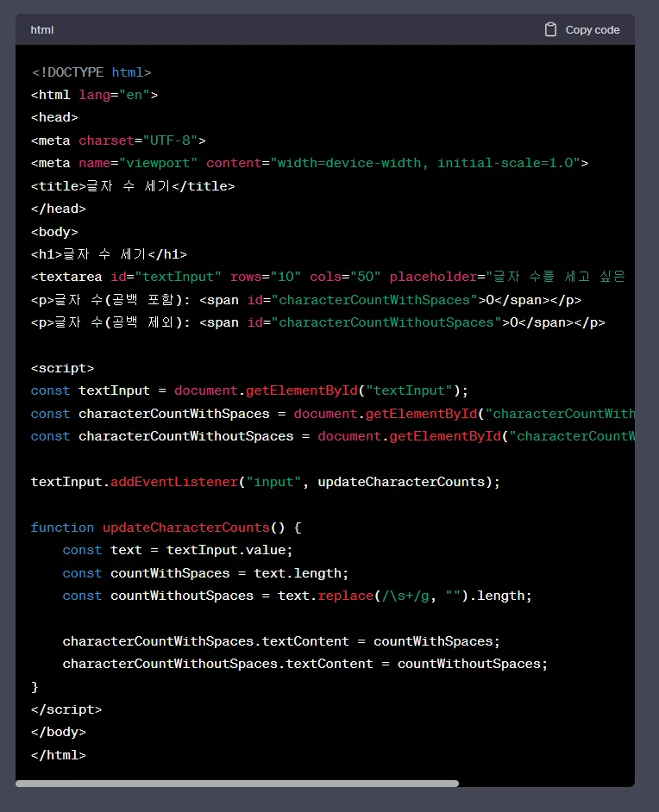659x812 pixels.
Task: Click the characterCountWithoutSpaces.textContent assignment line
Action: [x=305, y=664]
